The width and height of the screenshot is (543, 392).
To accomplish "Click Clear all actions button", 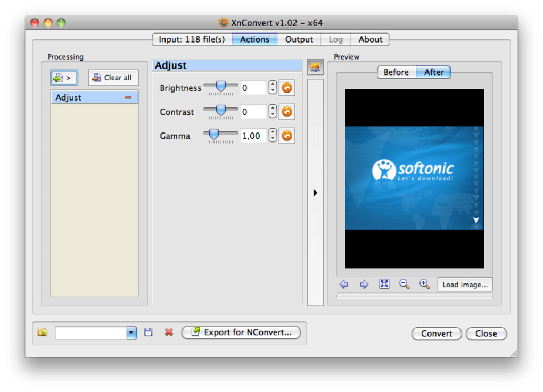I will point(113,78).
